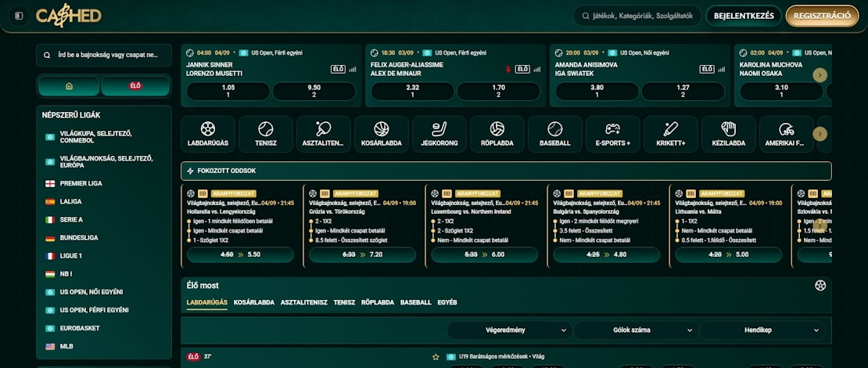868x368 pixels.
Task: Click the football icon in Élő most header
Action: tap(820, 286)
